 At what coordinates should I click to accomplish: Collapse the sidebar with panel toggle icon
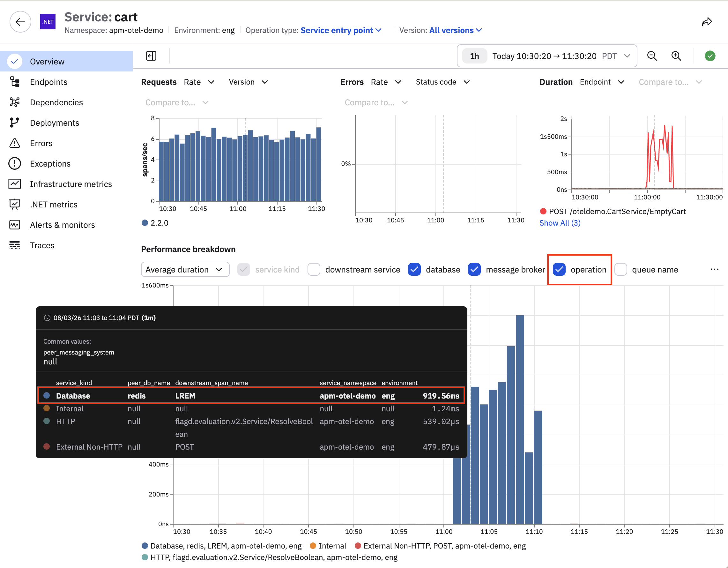[151, 56]
